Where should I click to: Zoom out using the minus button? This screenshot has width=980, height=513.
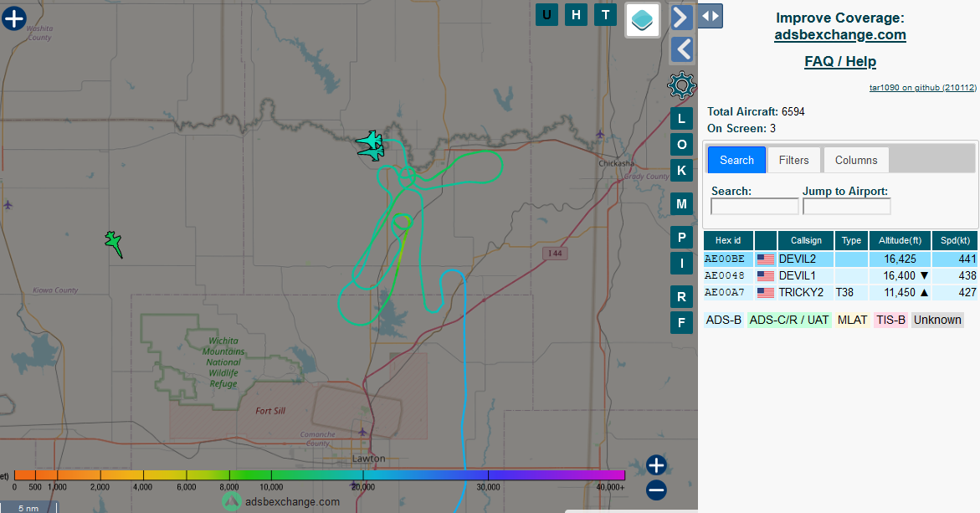[656, 490]
